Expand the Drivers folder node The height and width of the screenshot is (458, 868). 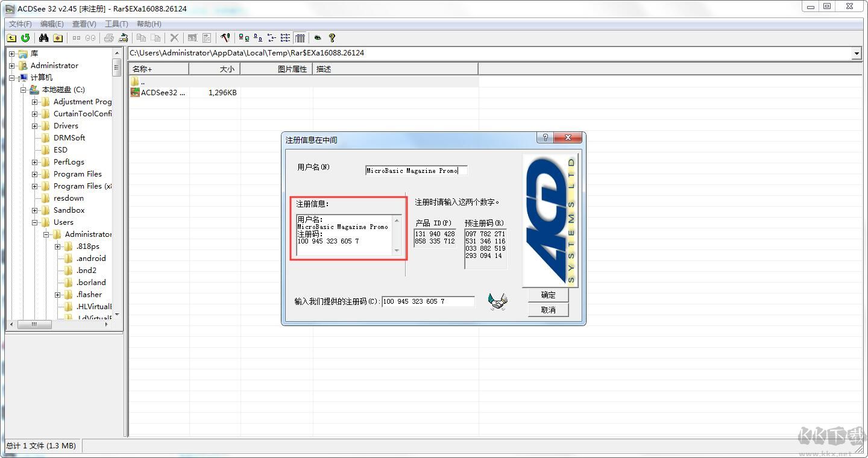tap(35, 126)
